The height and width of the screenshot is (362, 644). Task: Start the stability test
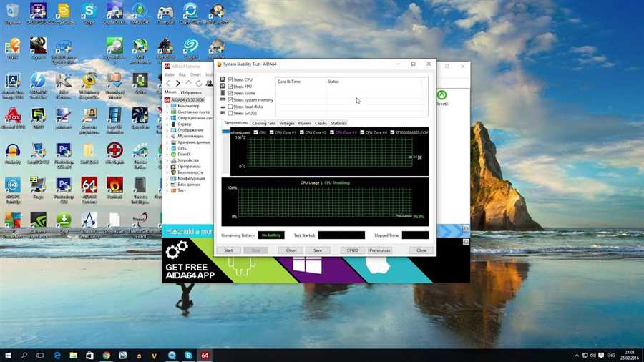coord(228,250)
